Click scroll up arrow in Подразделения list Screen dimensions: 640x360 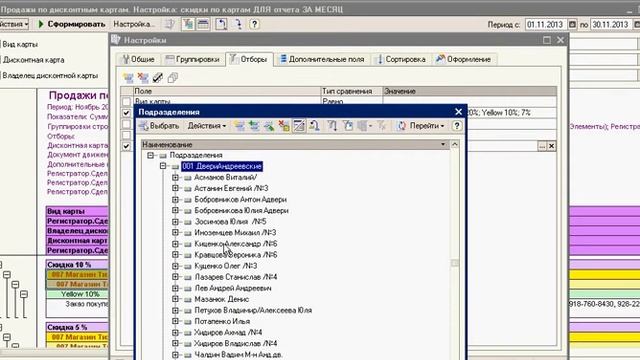tap(455, 144)
